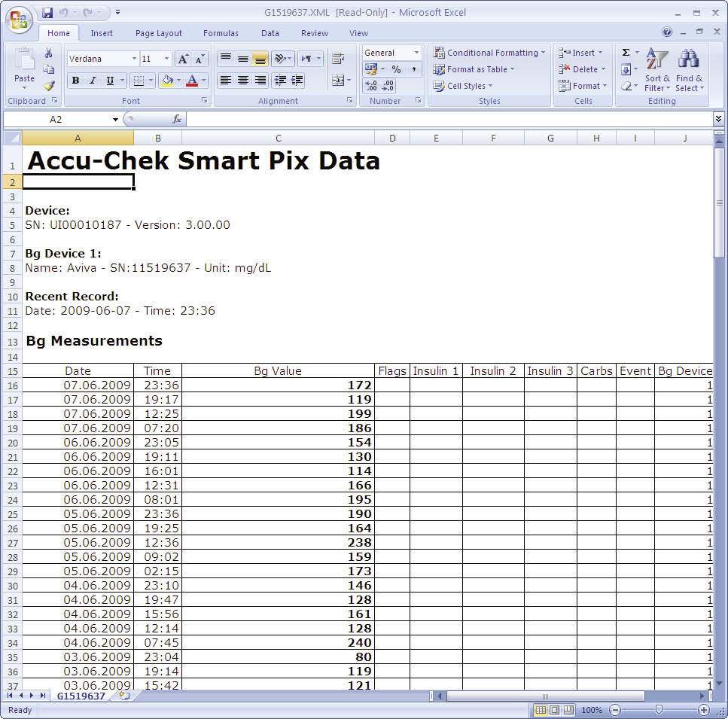Align text left
728x719 pixels.
click(x=226, y=81)
